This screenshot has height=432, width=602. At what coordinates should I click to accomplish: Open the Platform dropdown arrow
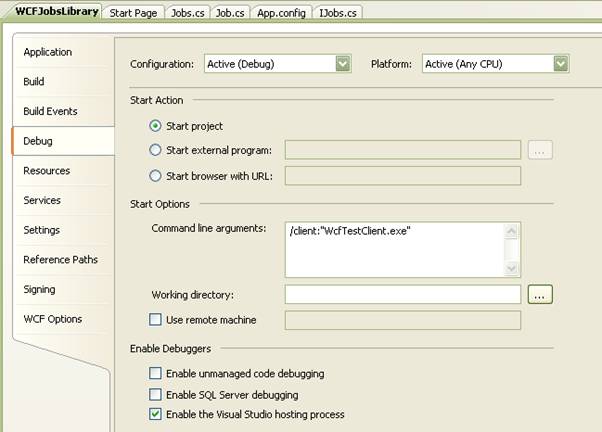coord(561,64)
